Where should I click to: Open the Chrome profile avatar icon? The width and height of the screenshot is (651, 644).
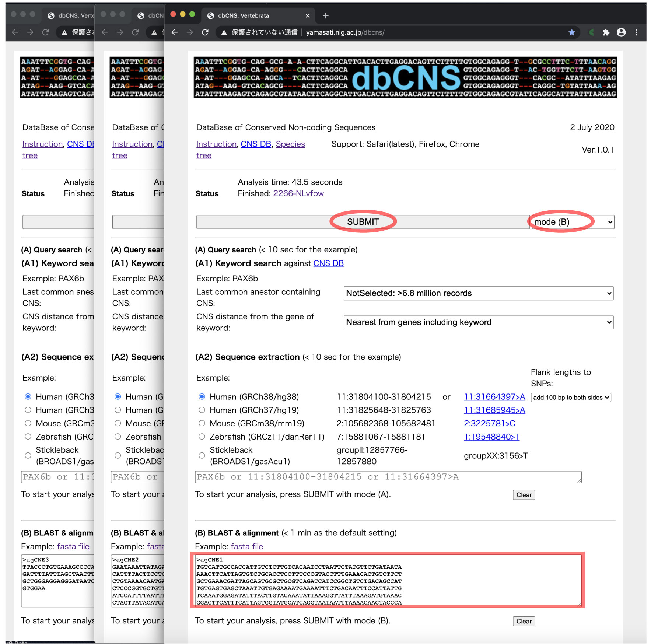tap(621, 32)
